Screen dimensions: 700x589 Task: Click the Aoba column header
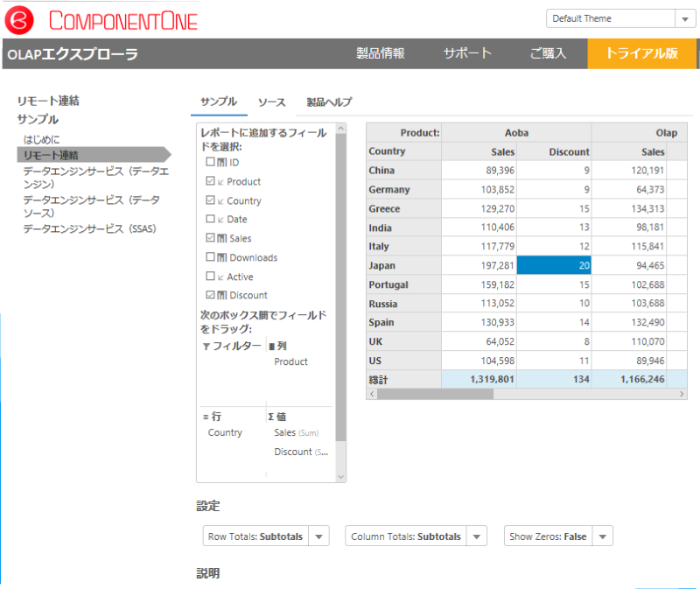(516, 133)
